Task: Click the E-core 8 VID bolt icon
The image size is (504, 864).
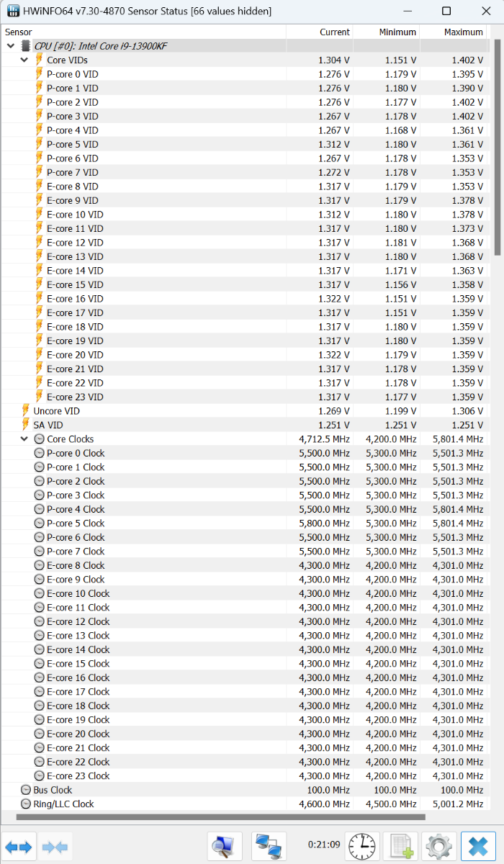Action: pyautogui.click(x=39, y=186)
